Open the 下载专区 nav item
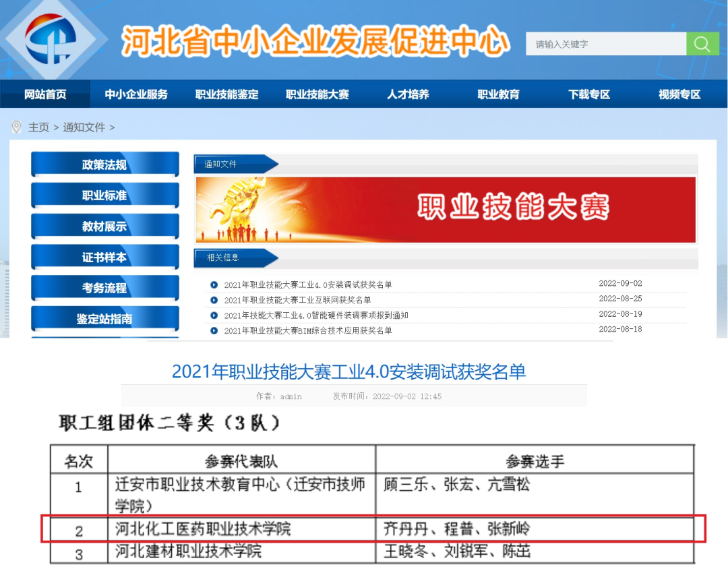Viewport: 728px width, 573px height. click(x=588, y=94)
